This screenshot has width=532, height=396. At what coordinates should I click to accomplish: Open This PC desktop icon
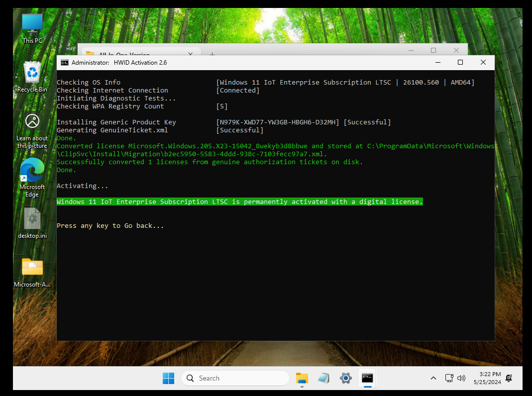click(32, 29)
